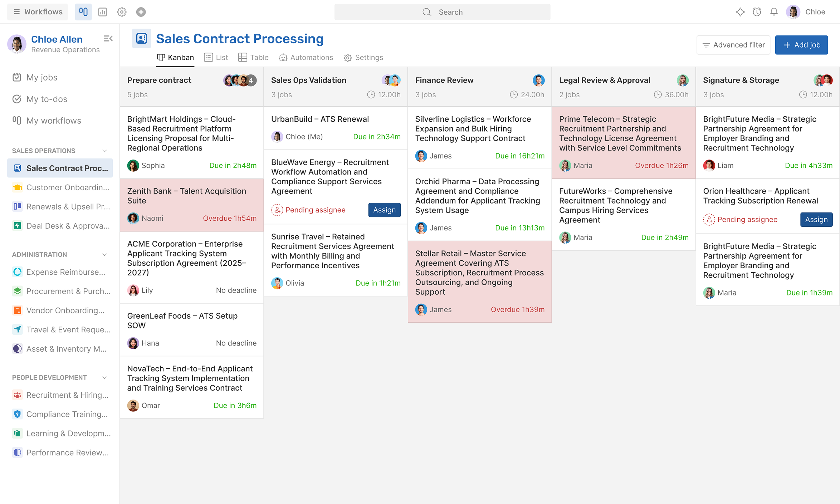Switch to the List view tab
The height and width of the screenshot is (504, 840).
(216, 58)
